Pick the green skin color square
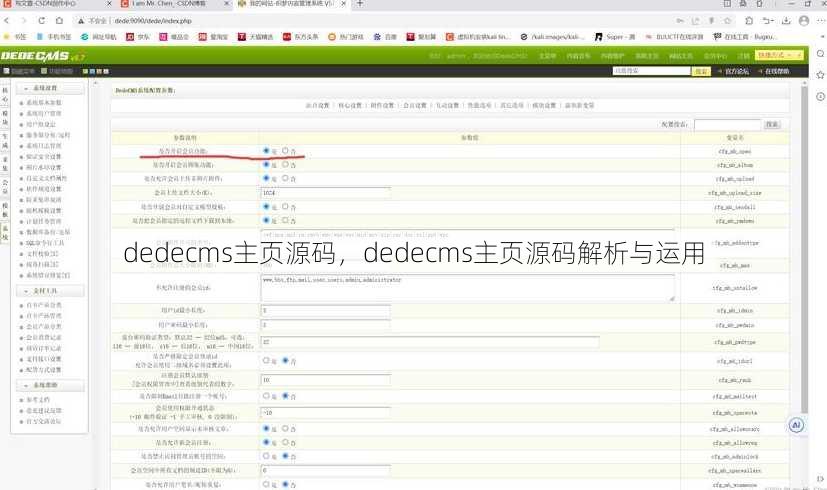 click(85, 71)
